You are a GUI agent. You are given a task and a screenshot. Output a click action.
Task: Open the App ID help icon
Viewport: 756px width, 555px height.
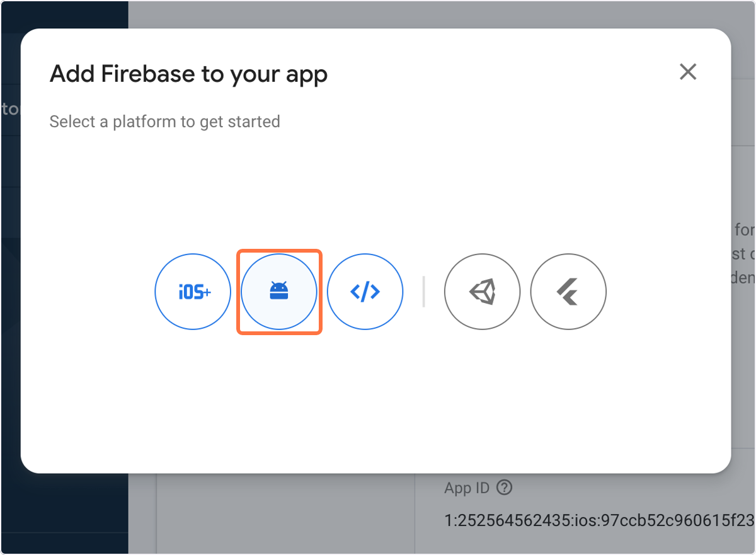(504, 488)
